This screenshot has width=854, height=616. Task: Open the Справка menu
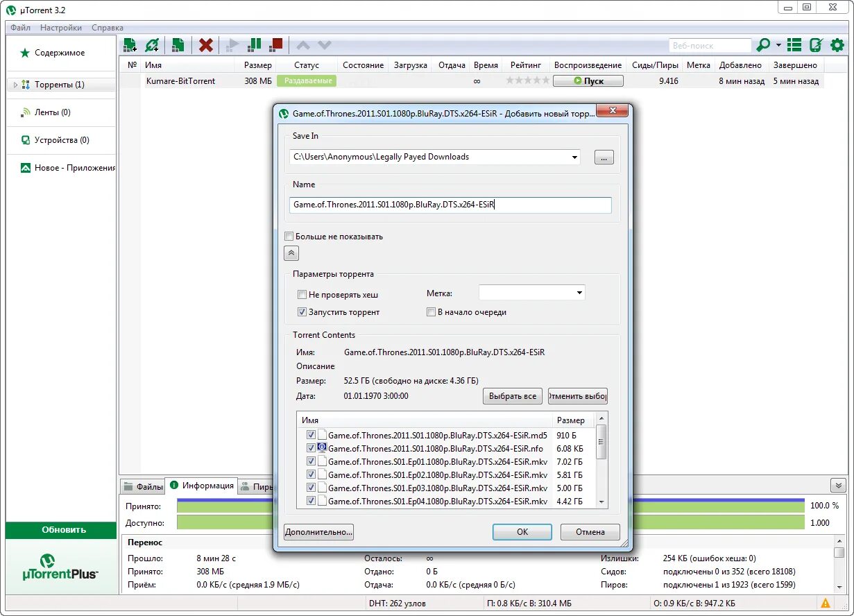point(108,28)
